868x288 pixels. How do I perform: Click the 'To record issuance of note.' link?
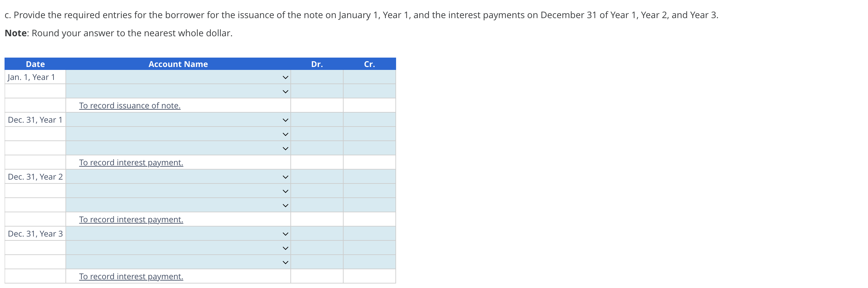(129, 105)
